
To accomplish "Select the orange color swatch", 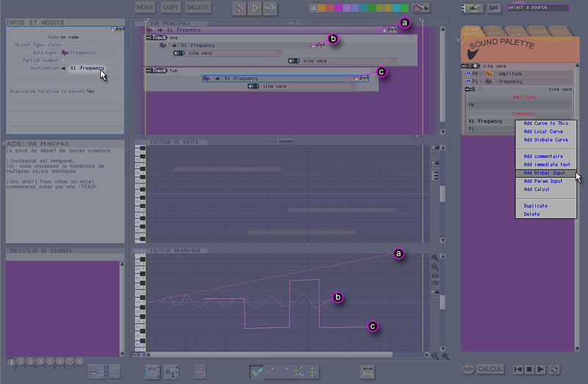I will click(322, 8).
